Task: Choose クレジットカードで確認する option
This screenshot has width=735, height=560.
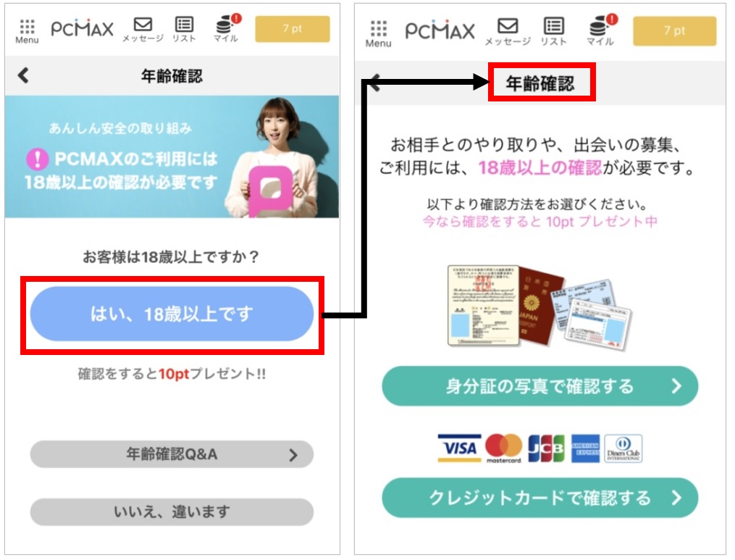Action: pyautogui.click(x=540, y=498)
